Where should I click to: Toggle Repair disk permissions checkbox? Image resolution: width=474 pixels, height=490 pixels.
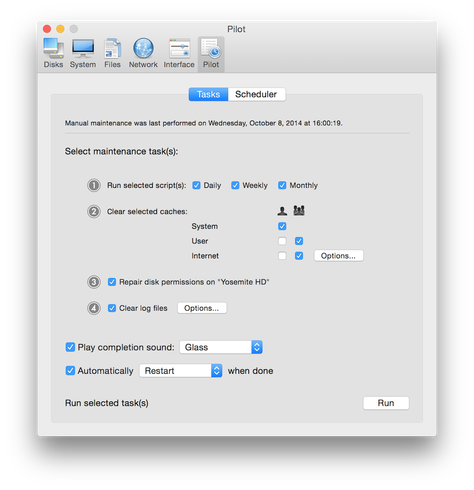coord(112,282)
